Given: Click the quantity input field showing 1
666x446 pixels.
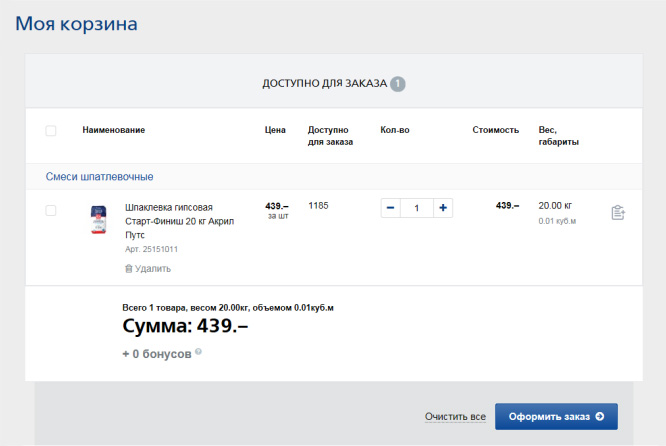Looking at the screenshot, I should click(x=416, y=208).
